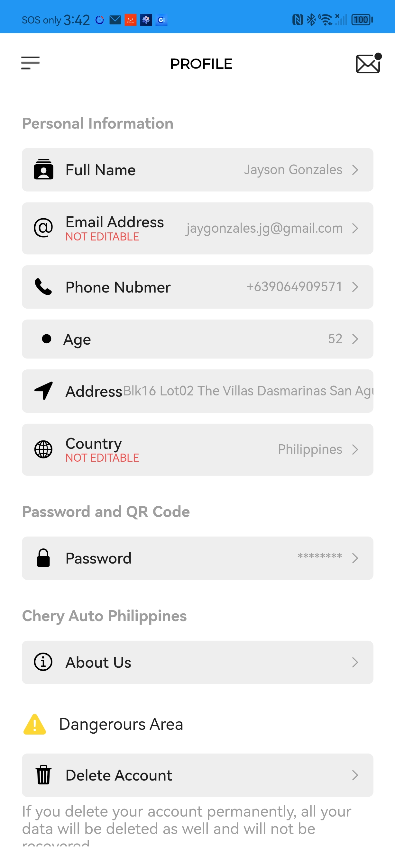Image resolution: width=395 pixels, height=868 pixels.
Task: Tap the Full Name contact icon
Action: coord(43,170)
